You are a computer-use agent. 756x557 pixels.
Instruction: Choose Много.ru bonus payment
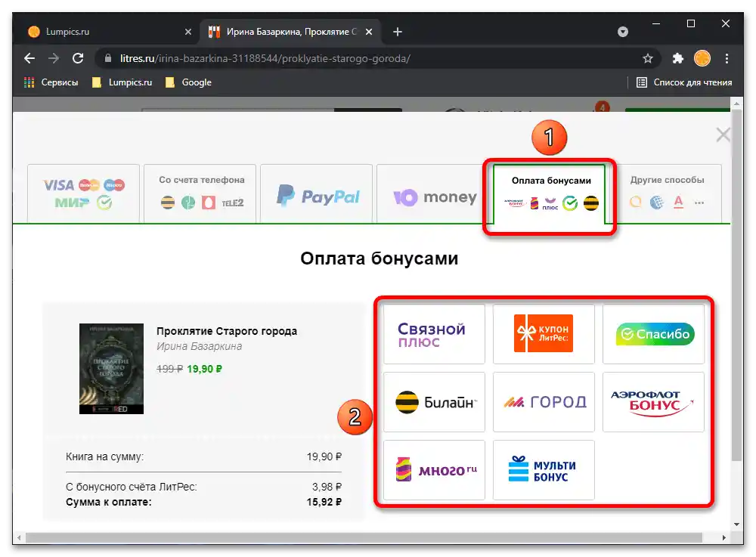pos(434,470)
